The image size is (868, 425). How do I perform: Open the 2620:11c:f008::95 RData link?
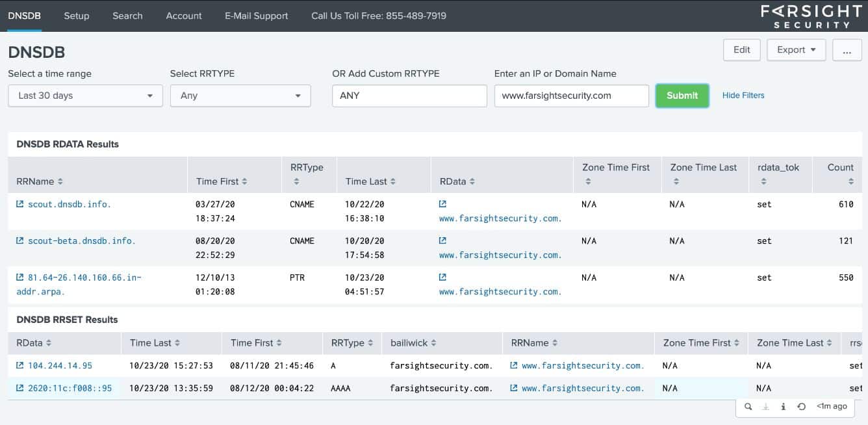(70, 389)
